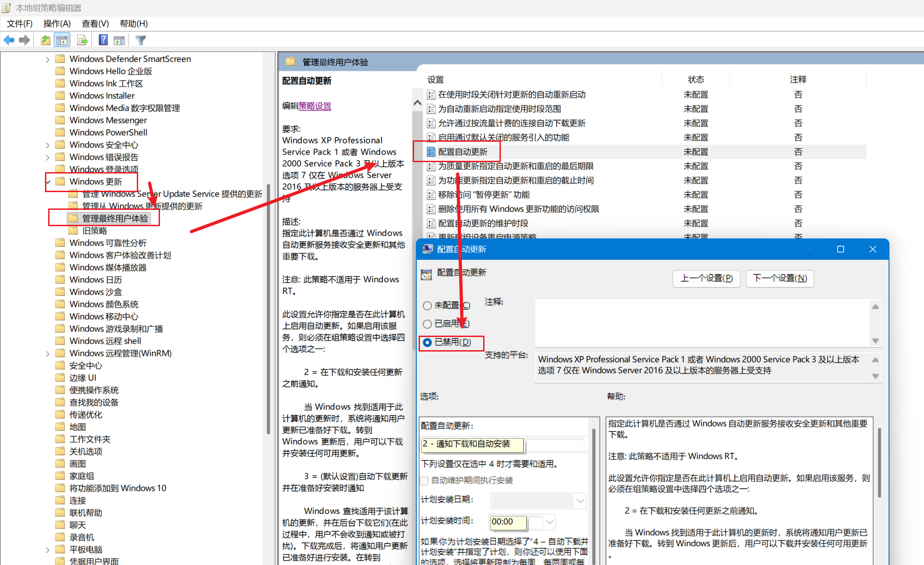Image resolution: width=924 pixels, height=565 pixels.
Task: Click the export list toolbar icon
Action: (x=82, y=40)
